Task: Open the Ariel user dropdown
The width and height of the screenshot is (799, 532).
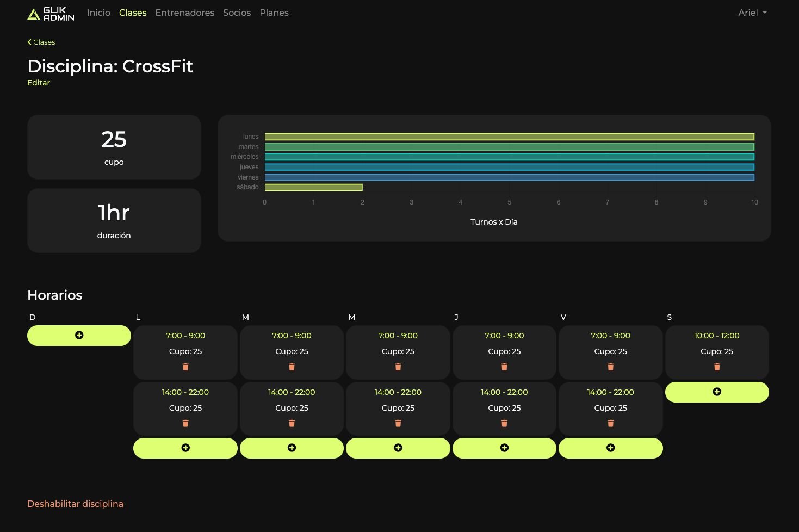Action: click(752, 13)
